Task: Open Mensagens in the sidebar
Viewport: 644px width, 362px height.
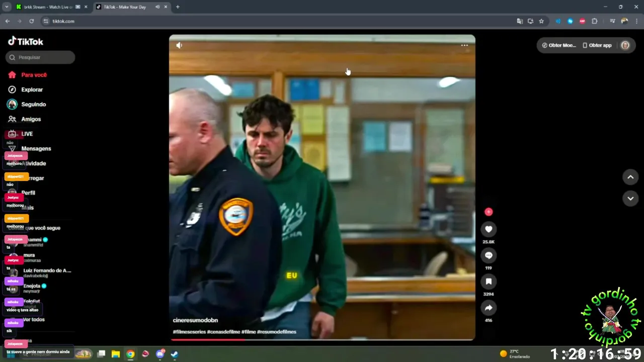Action: point(30,148)
